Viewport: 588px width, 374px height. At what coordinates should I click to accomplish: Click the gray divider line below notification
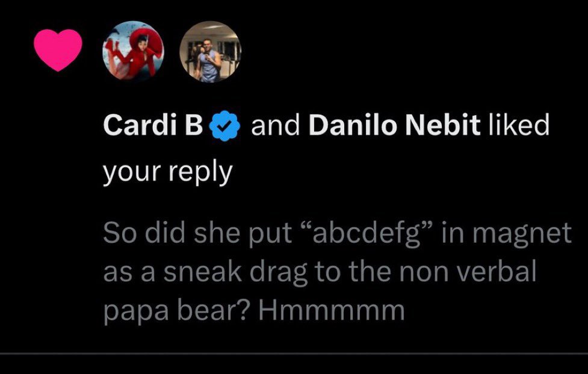click(294, 354)
